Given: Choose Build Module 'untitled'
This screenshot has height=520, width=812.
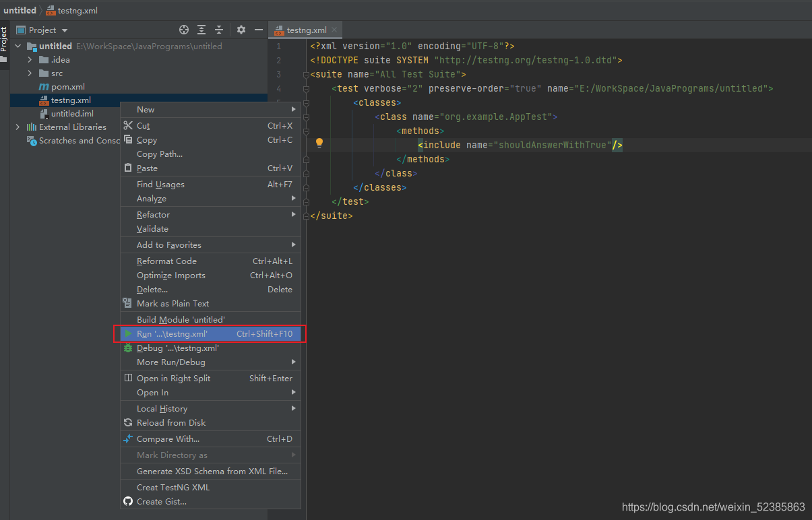Looking at the screenshot, I should pyautogui.click(x=210, y=319).
